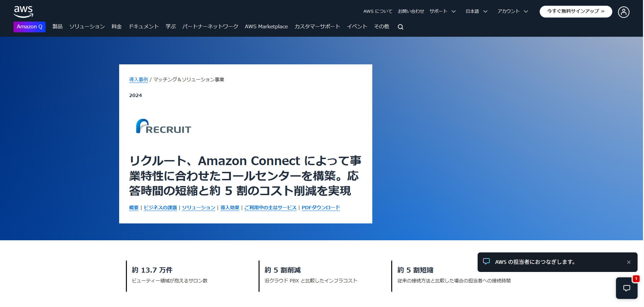Open the AWS Marketplace menu

[x=266, y=27]
